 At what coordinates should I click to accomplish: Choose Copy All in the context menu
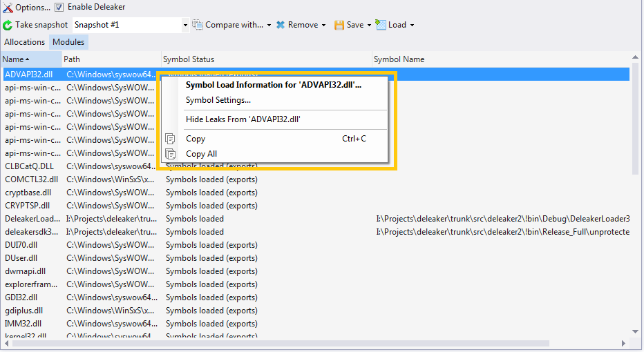click(x=274, y=154)
